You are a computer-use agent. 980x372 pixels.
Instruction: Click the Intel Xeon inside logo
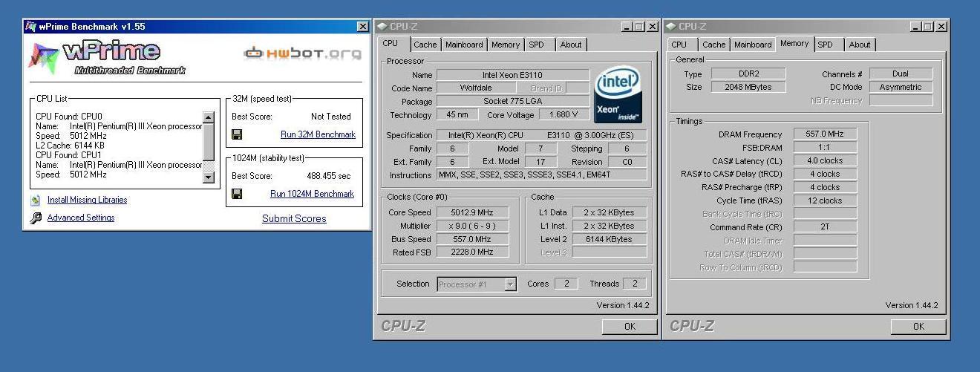pos(617,95)
